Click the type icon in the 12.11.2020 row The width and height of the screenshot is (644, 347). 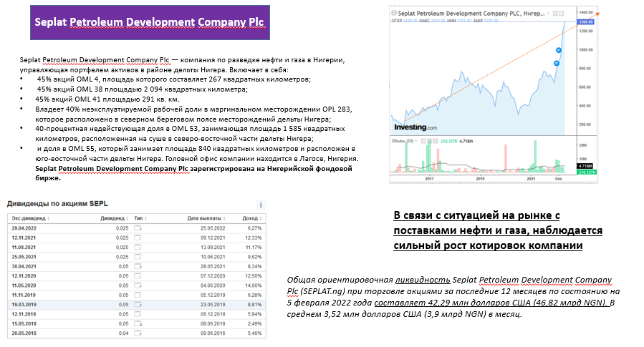tap(138, 275)
